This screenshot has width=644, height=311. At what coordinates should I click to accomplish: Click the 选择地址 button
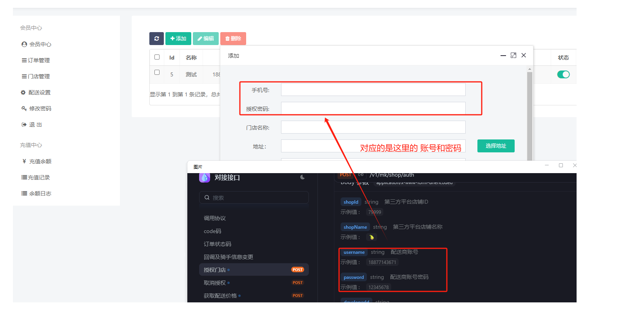click(x=496, y=146)
